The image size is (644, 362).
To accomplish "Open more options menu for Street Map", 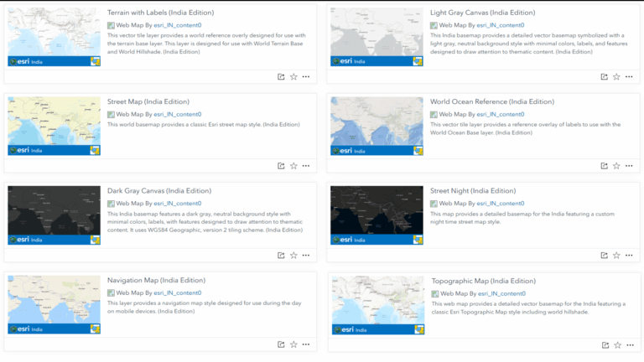I will coord(306,166).
